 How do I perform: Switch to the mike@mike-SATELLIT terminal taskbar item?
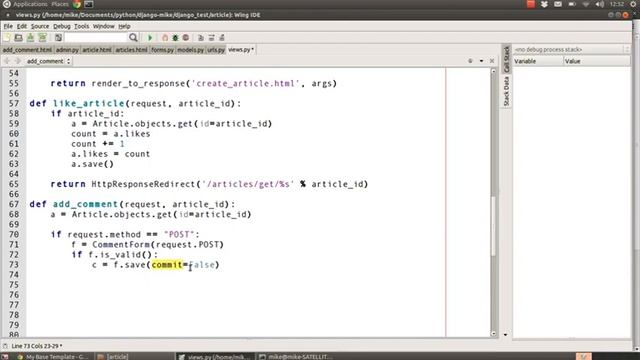point(296,356)
